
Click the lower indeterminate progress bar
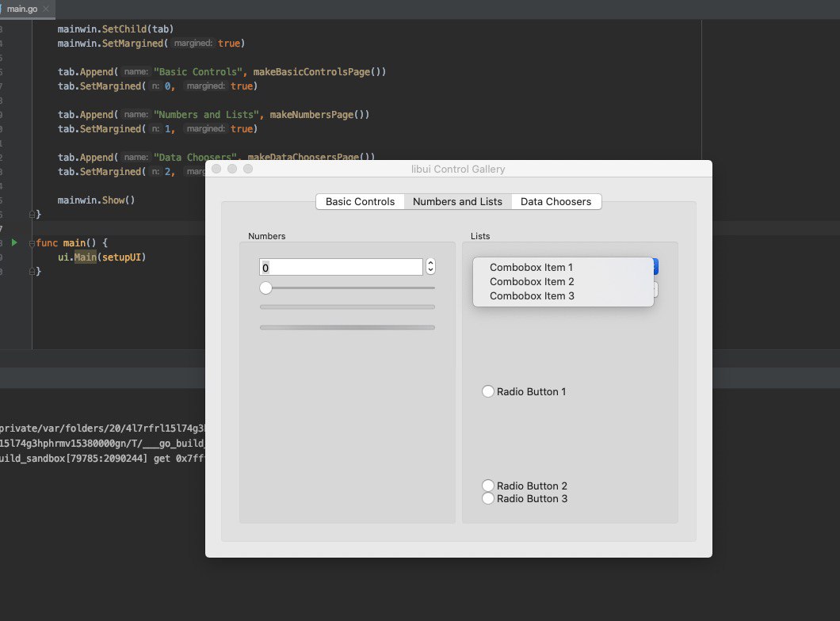[347, 328]
